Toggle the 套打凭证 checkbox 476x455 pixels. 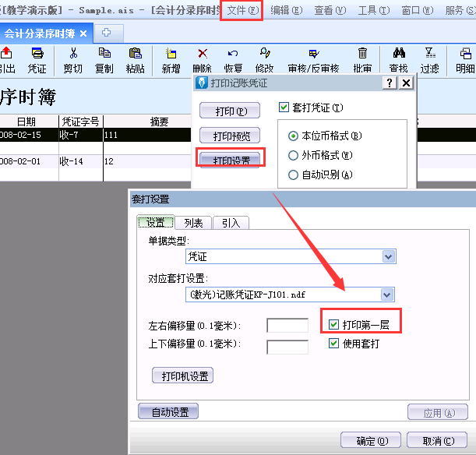pyautogui.click(x=284, y=108)
